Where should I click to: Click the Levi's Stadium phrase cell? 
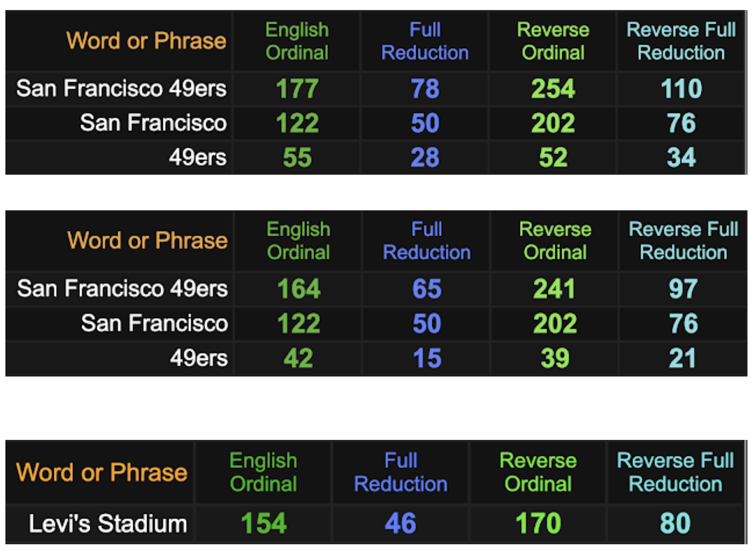(107, 524)
